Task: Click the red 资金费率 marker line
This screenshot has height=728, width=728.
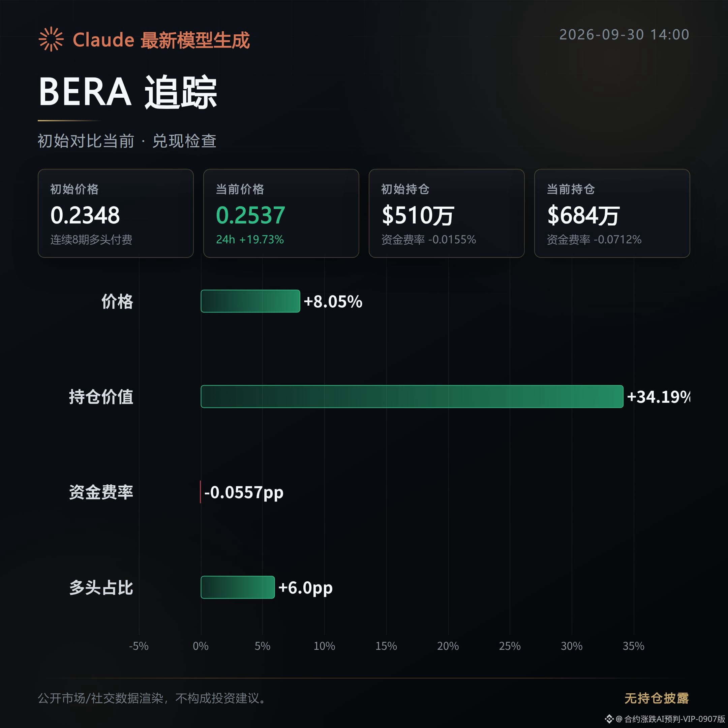Action: click(x=200, y=492)
